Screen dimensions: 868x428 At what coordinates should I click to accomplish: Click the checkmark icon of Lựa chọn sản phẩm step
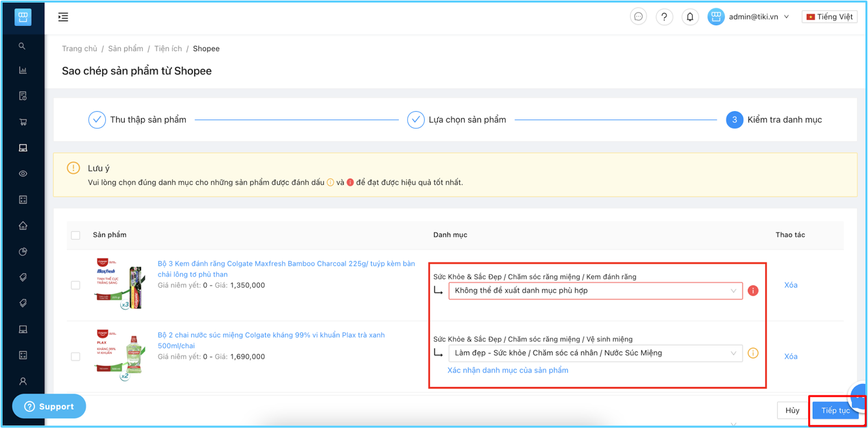point(416,120)
